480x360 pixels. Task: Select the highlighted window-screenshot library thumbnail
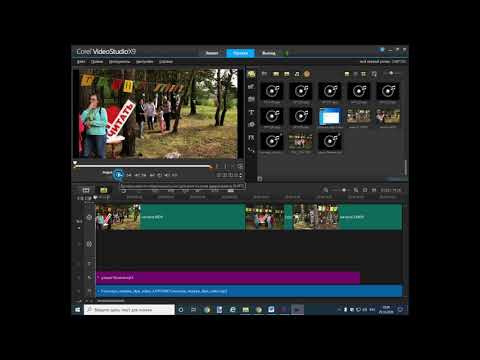click(x=330, y=117)
